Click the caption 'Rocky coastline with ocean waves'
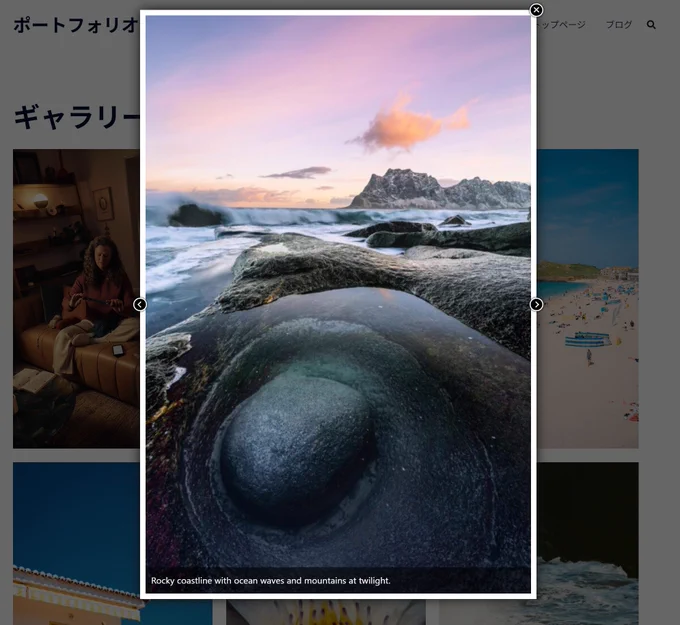 [271, 580]
